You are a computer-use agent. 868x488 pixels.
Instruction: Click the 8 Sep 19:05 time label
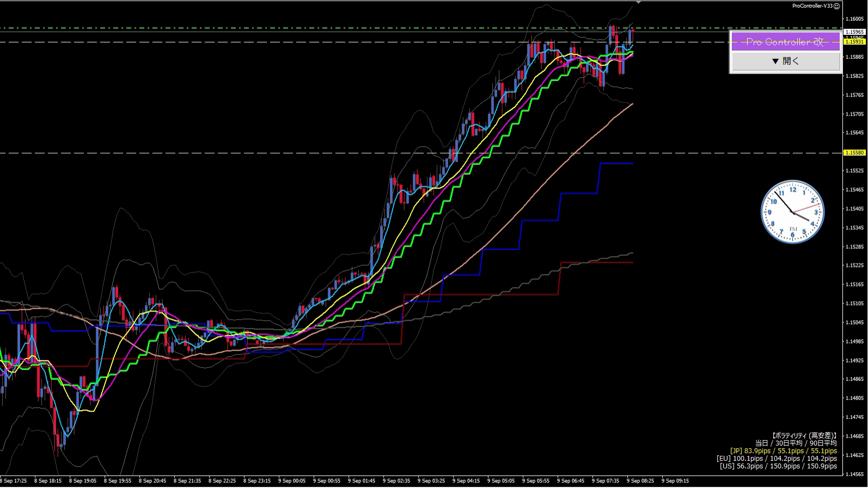[83, 481]
